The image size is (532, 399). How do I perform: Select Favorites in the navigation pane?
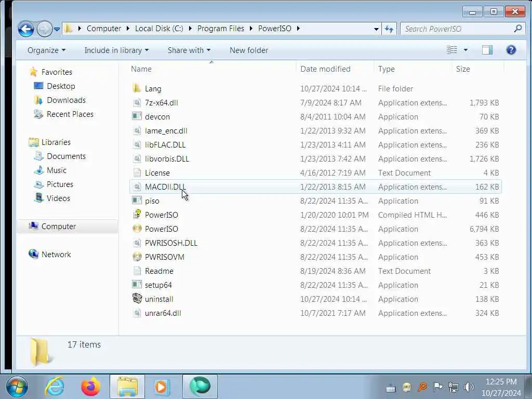click(57, 72)
